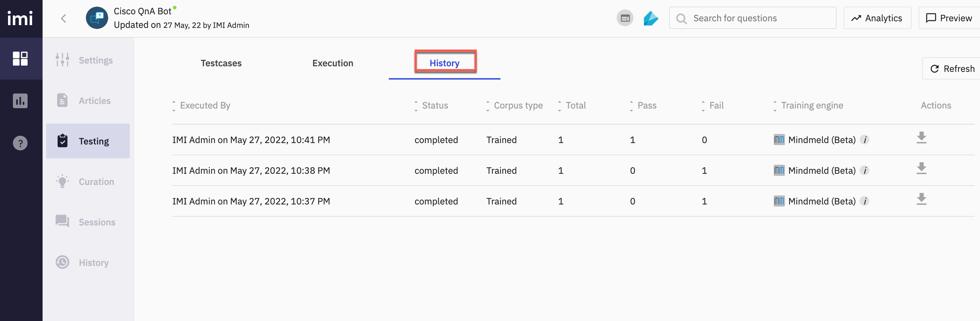
Task: Click the imi logo in sidebar
Action: [20, 18]
